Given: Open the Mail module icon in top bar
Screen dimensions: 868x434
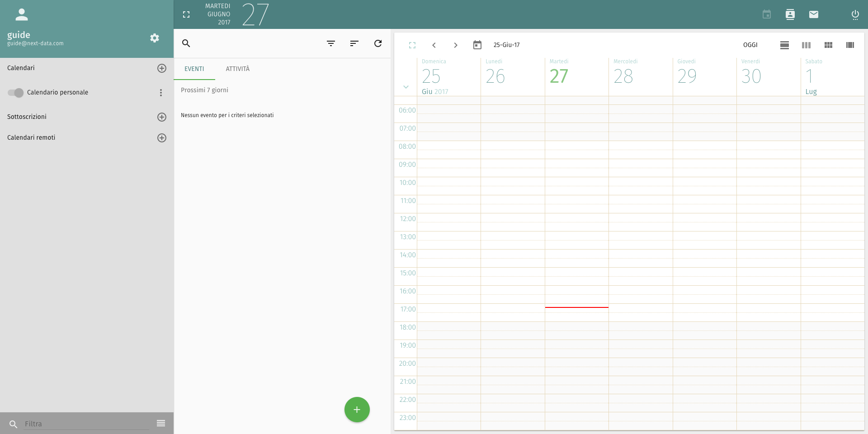Looking at the screenshot, I should coord(814,14).
